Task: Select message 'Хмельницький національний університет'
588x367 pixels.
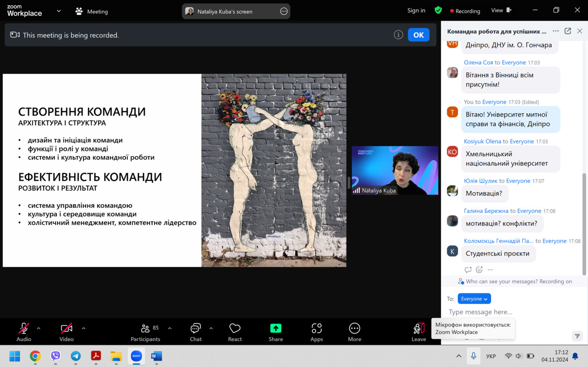Action: coord(510,159)
